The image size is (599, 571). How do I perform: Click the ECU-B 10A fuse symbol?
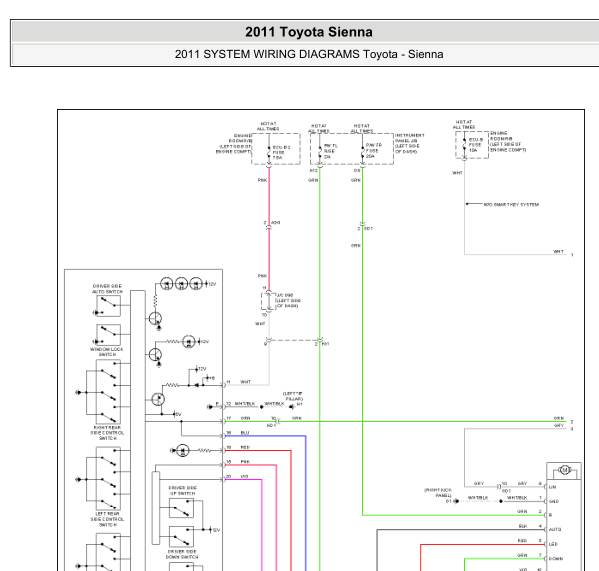(x=465, y=145)
